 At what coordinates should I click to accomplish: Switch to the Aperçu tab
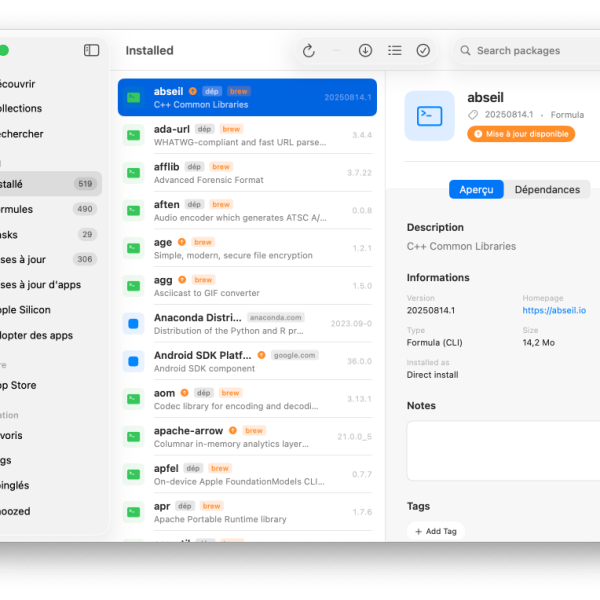point(476,189)
